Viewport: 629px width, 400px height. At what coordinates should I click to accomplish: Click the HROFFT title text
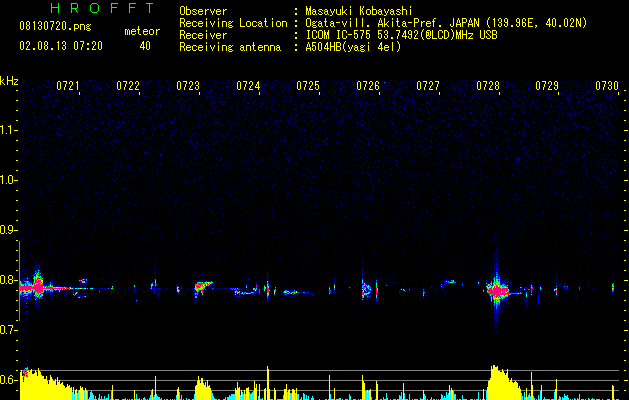(102, 8)
